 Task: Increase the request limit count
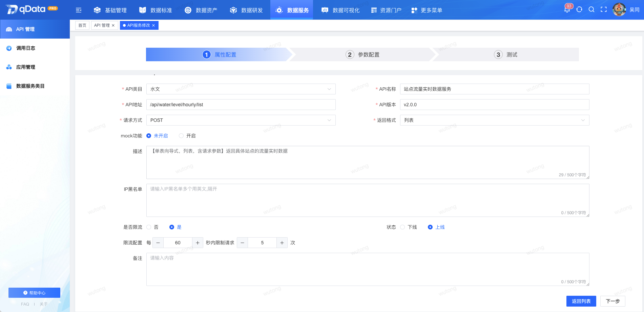click(x=282, y=243)
